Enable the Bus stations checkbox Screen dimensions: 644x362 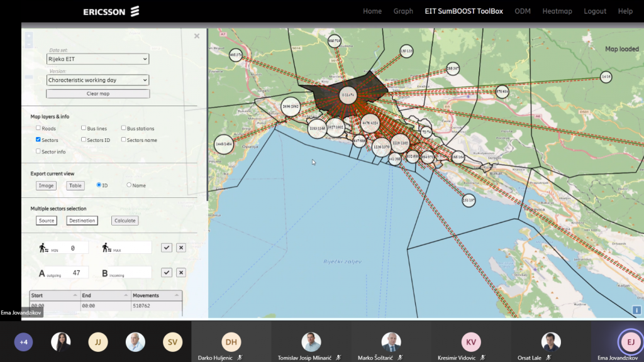pyautogui.click(x=123, y=128)
